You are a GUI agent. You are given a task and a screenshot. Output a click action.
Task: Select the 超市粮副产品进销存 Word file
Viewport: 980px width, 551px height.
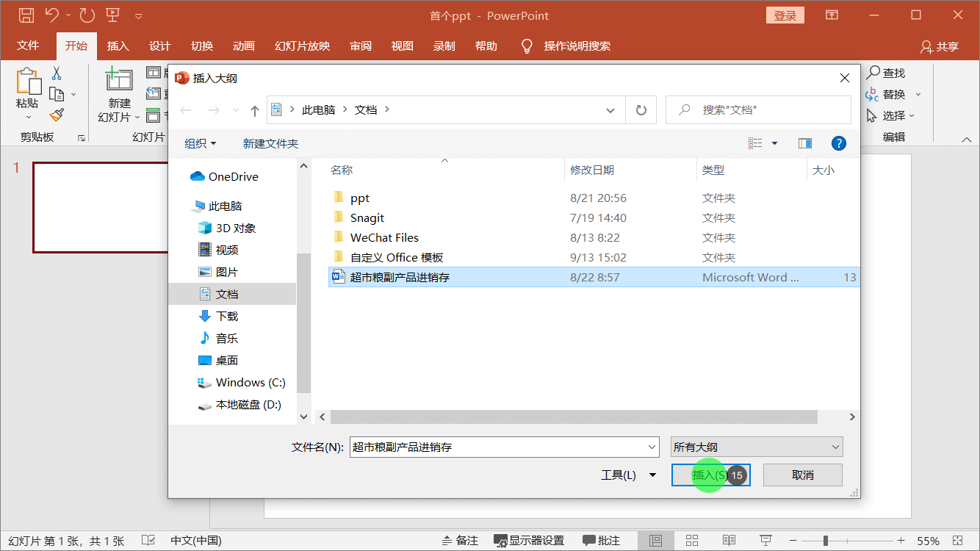pyautogui.click(x=594, y=277)
